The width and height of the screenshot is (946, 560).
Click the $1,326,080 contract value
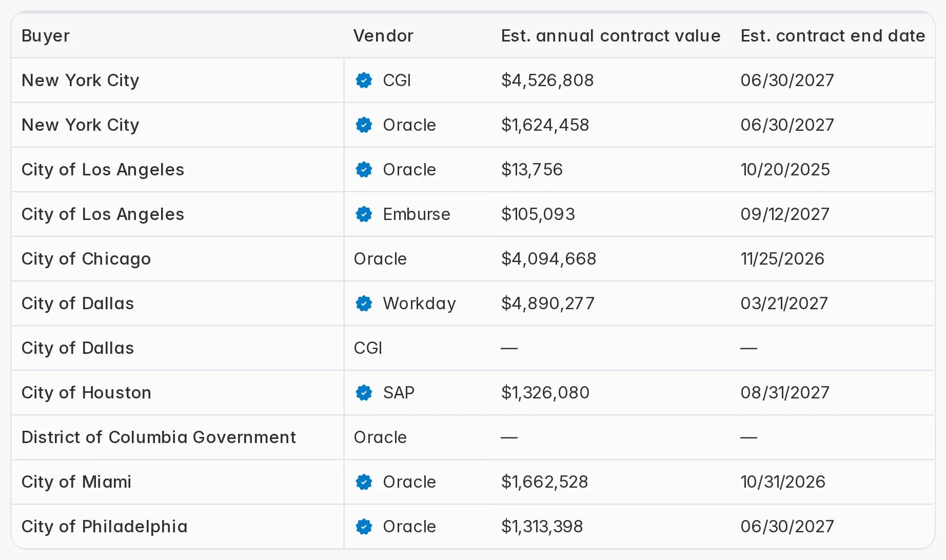coord(545,393)
